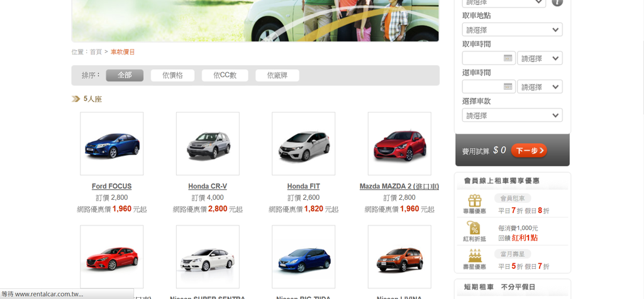Image resolution: width=644 pixels, height=299 pixels.
Task: Click the blue Ford FOCUS thumbnail
Action: 112,144
